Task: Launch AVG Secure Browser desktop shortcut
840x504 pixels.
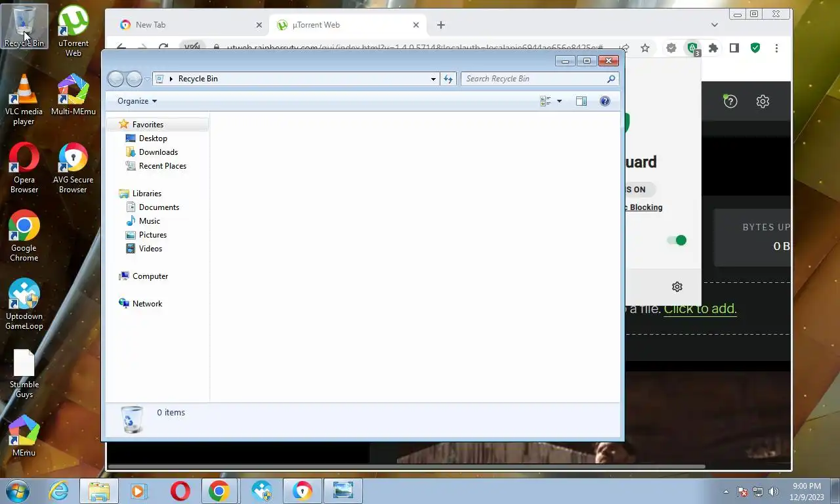Action: 73,167
